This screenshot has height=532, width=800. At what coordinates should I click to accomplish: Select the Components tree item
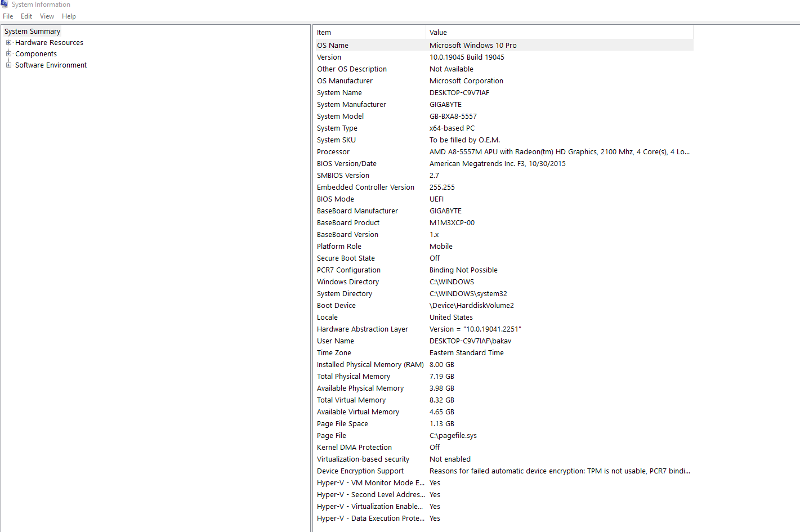36,54
